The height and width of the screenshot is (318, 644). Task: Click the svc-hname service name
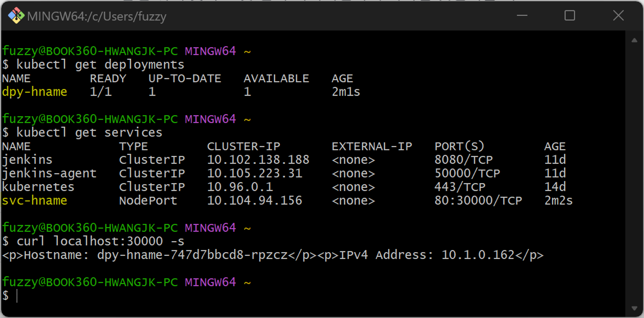coord(35,201)
